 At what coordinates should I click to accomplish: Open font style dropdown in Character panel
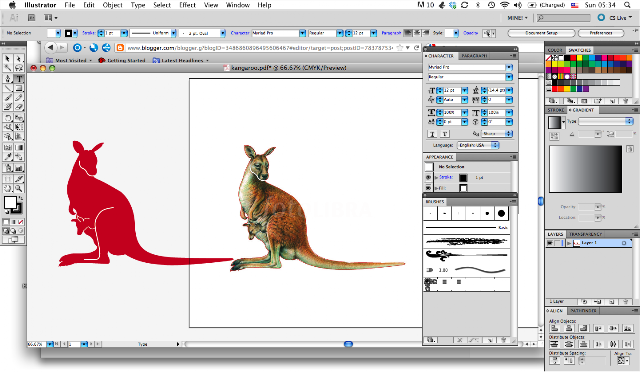coord(509,77)
